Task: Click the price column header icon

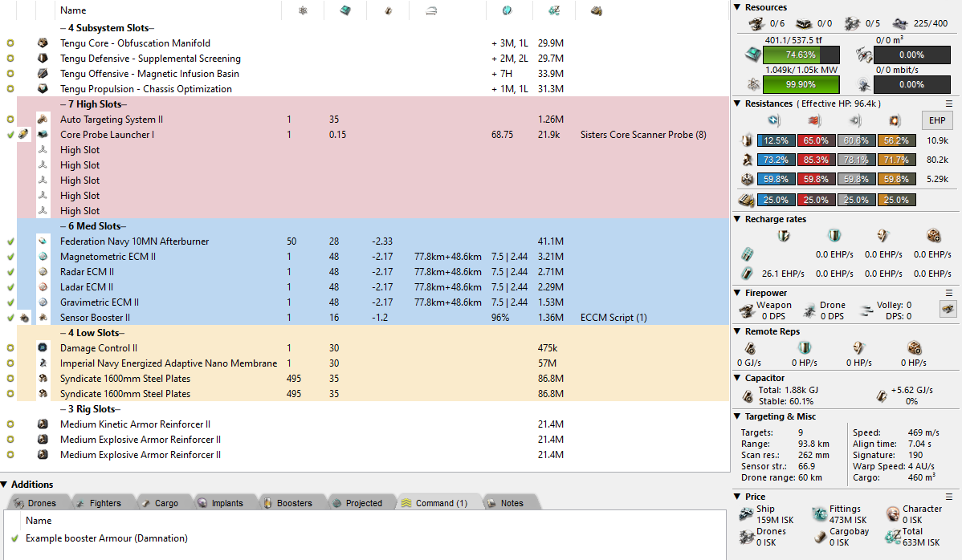Action: click(x=554, y=10)
